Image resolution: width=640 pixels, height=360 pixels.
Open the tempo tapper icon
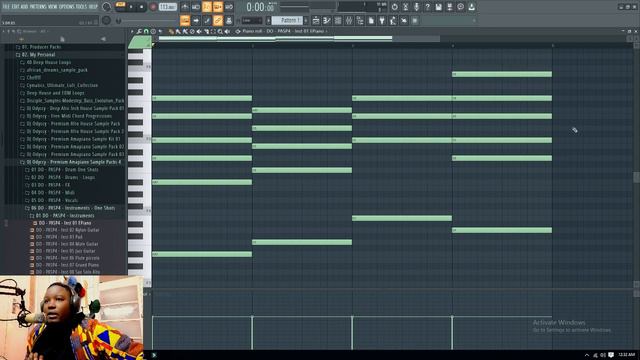393,20
